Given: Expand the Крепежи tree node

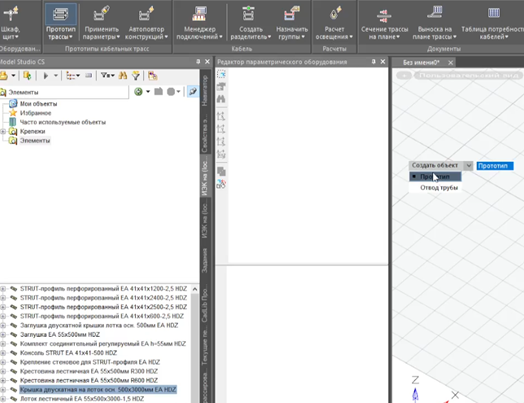Looking at the screenshot, I should 3,131.
